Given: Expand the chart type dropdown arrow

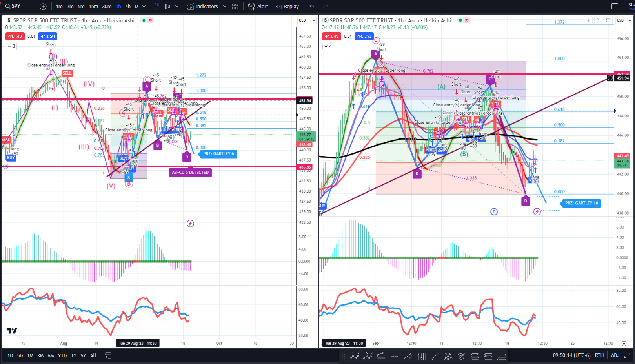Looking at the screenshot, I should point(177,7).
